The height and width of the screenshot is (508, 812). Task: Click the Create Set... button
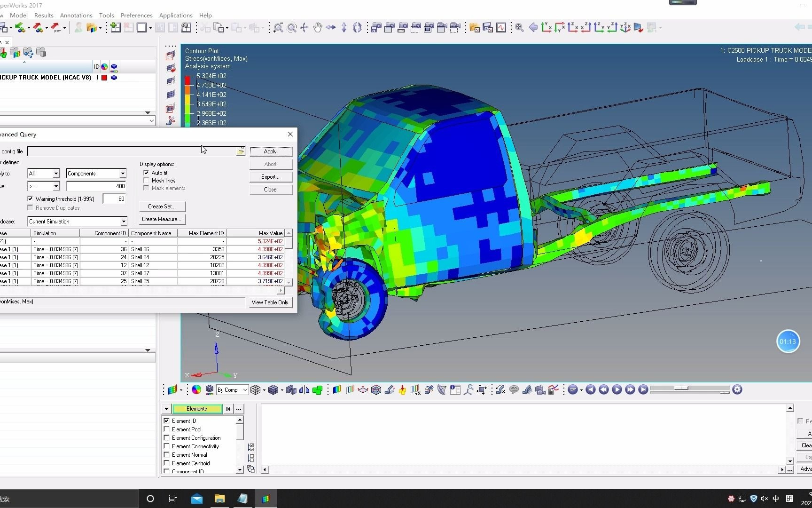coord(162,206)
